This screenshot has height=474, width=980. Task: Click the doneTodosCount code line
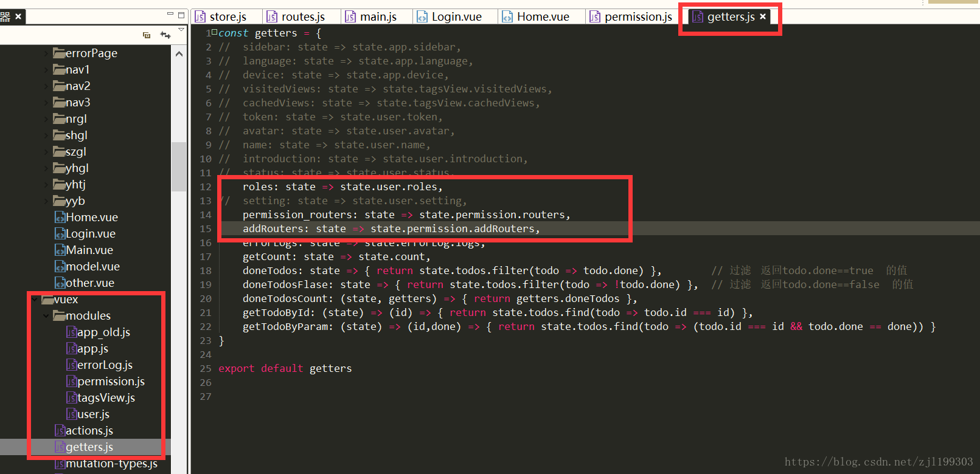440,298
